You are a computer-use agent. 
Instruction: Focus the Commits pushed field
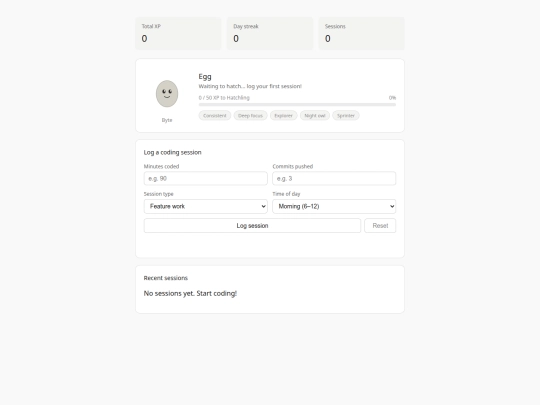(334, 178)
